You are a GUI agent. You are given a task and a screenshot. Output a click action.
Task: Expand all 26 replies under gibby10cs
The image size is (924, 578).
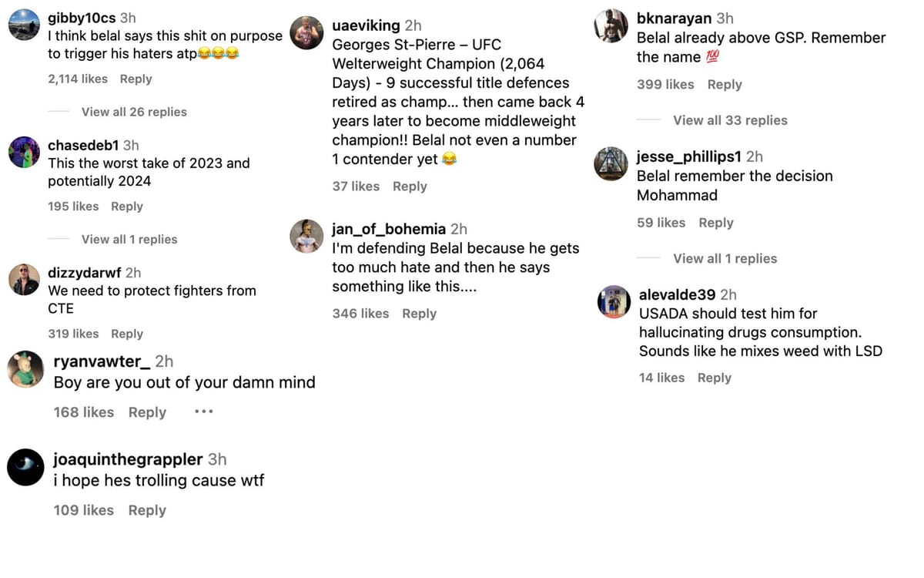(x=134, y=112)
